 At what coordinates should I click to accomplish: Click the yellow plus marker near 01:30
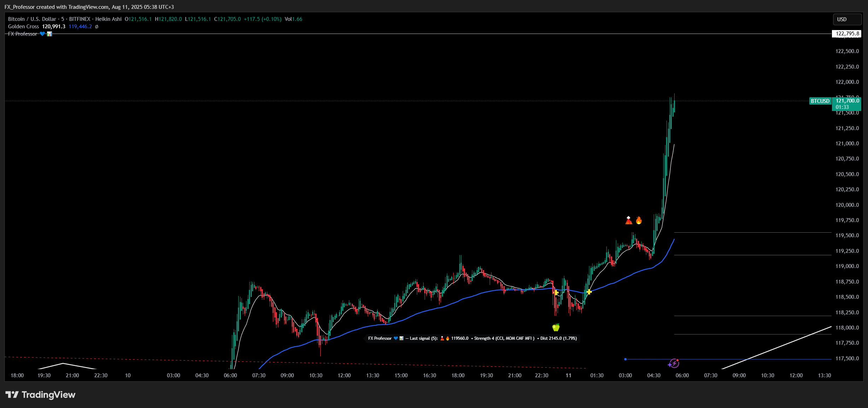589,292
